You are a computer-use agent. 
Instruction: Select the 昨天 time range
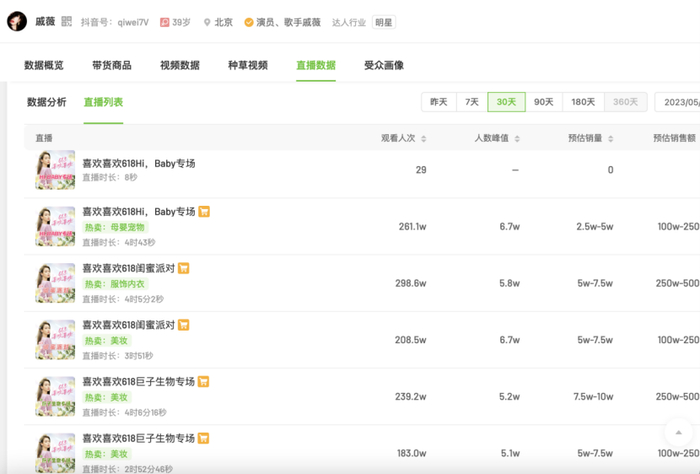click(439, 102)
